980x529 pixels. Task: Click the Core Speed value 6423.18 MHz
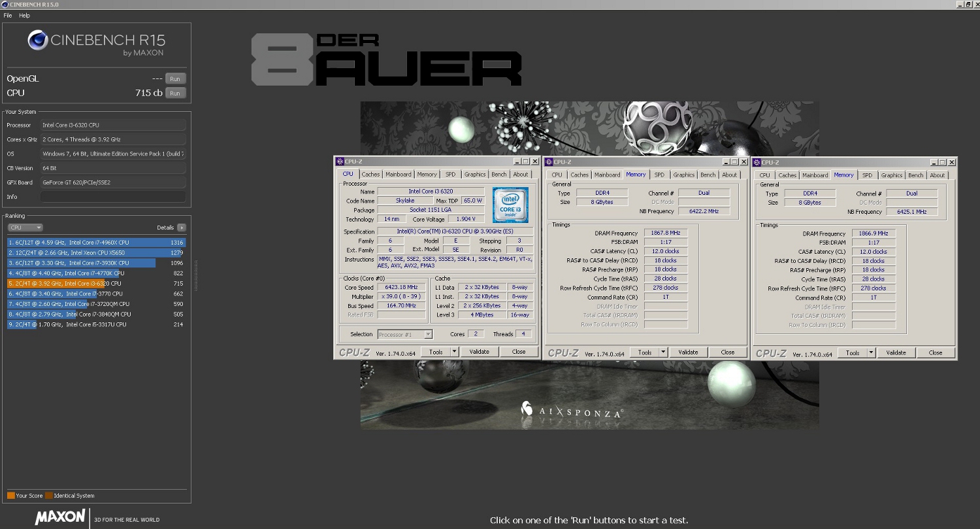pyautogui.click(x=401, y=287)
